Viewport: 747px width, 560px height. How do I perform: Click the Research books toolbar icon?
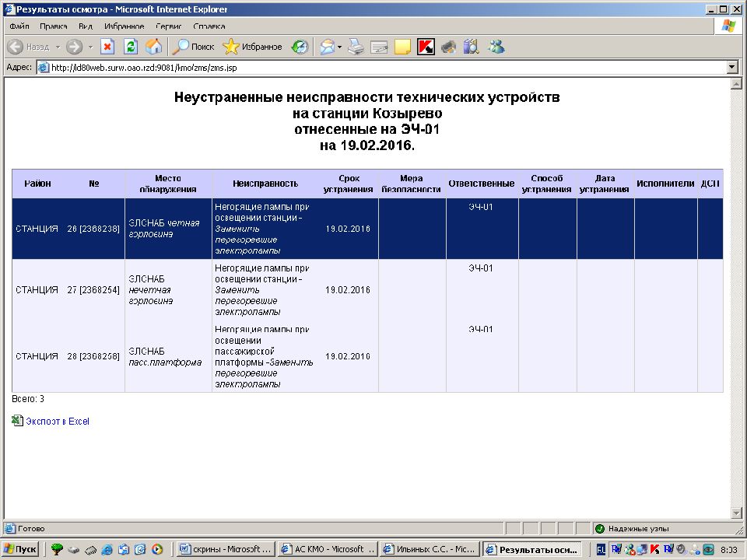point(471,47)
